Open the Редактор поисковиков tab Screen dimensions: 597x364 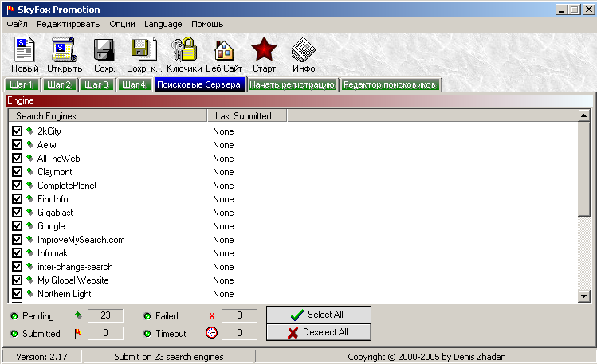tap(391, 84)
